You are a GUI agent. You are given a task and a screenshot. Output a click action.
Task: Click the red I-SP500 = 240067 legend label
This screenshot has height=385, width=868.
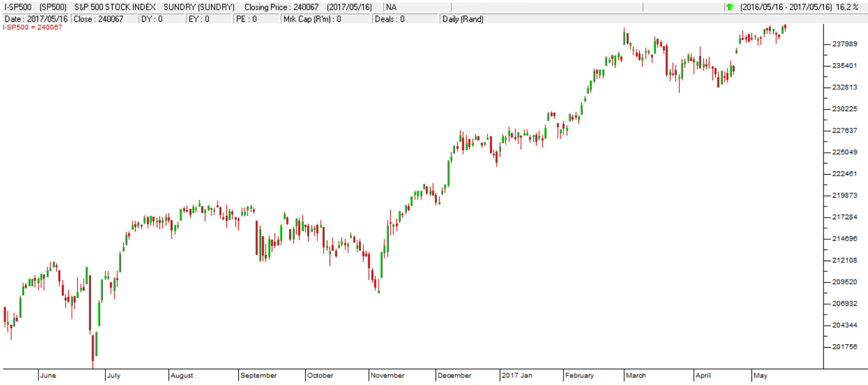[x=32, y=27]
